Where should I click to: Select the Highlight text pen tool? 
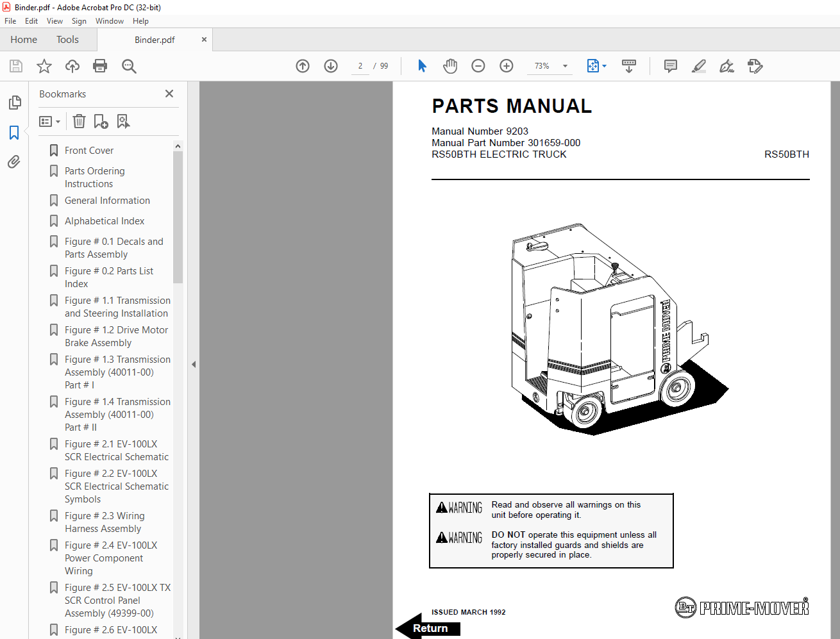699,66
